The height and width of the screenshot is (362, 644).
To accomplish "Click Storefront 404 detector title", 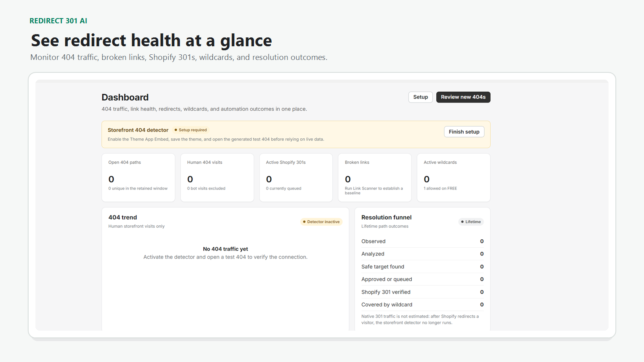I will (x=138, y=130).
